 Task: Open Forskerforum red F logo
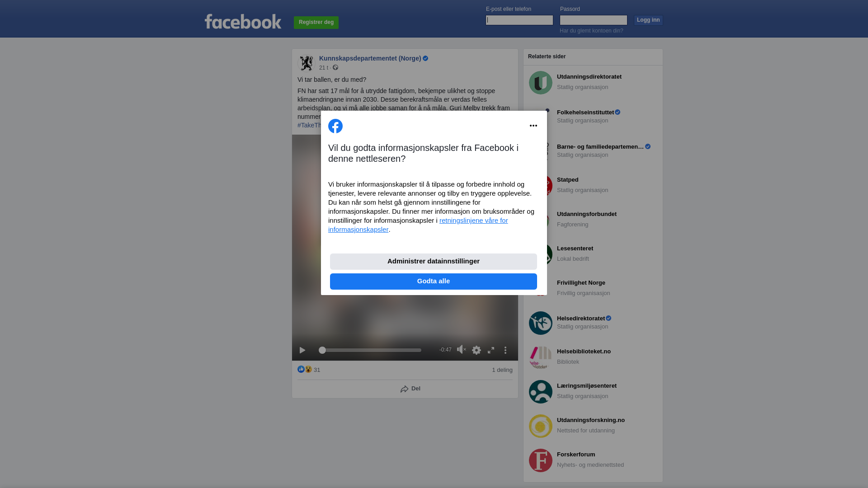pos(541,460)
